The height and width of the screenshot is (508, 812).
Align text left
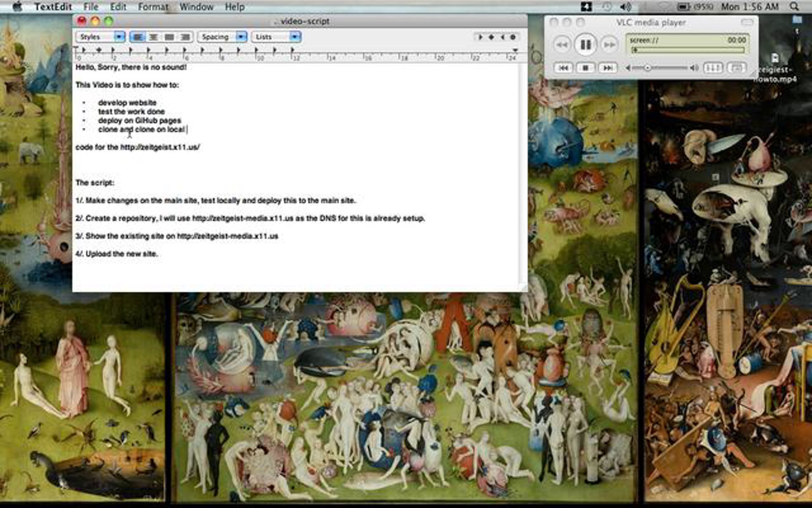pyautogui.click(x=138, y=37)
